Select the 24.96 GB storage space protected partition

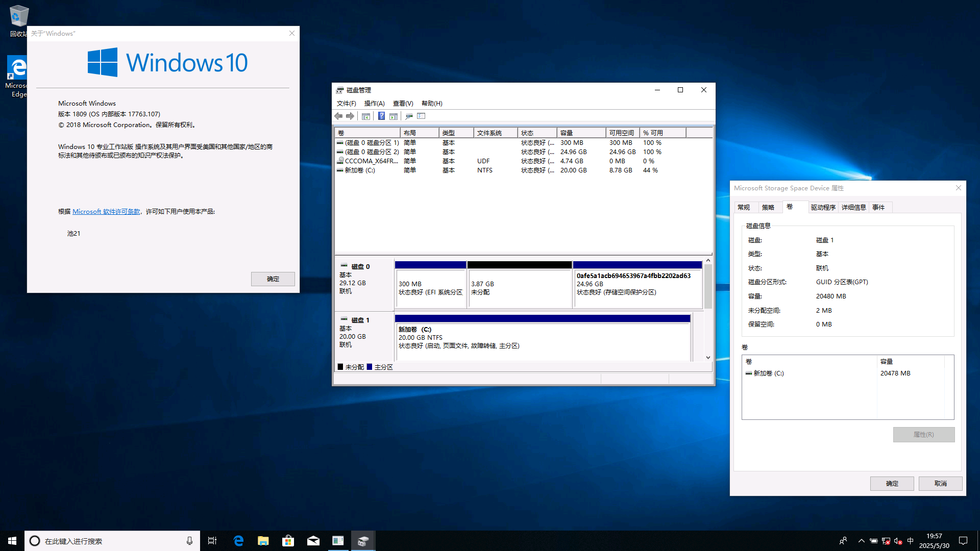tap(638, 285)
